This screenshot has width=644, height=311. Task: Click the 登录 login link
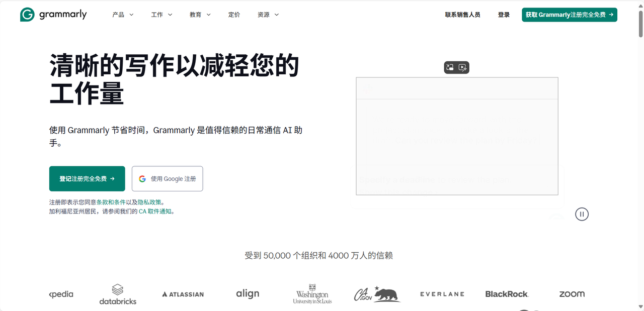pos(504,15)
